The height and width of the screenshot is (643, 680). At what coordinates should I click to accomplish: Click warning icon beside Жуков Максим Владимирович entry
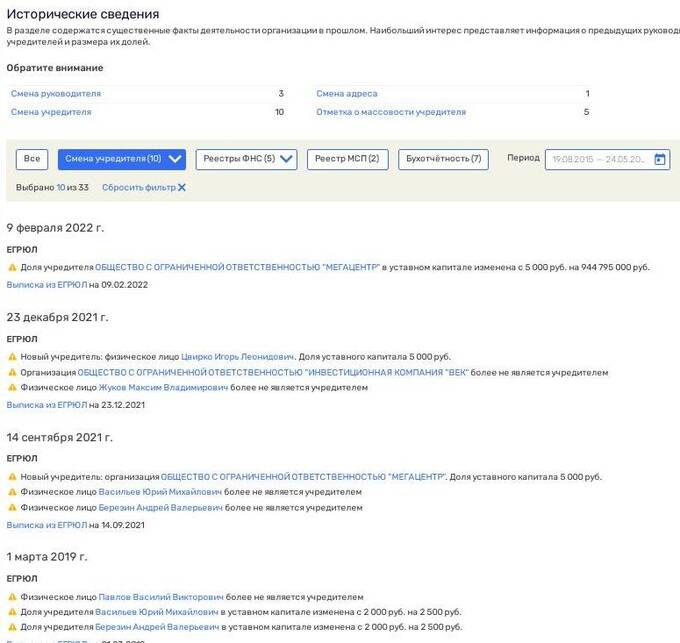12,388
